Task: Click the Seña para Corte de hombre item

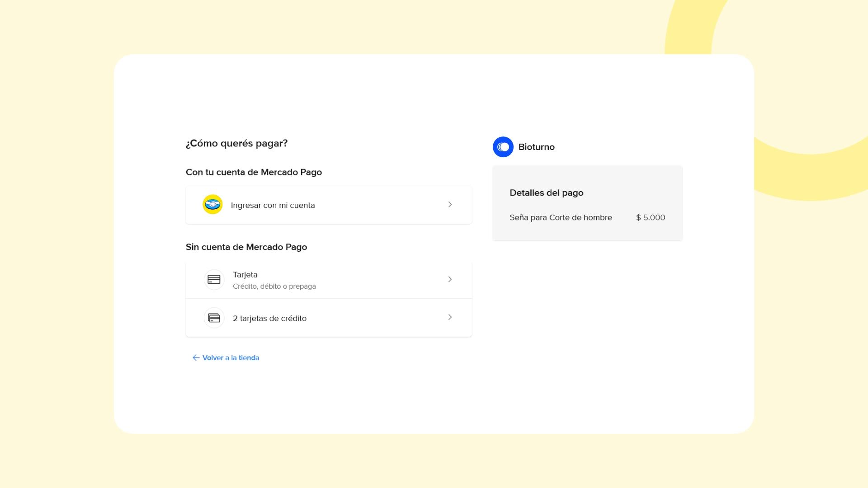Action: [561, 217]
